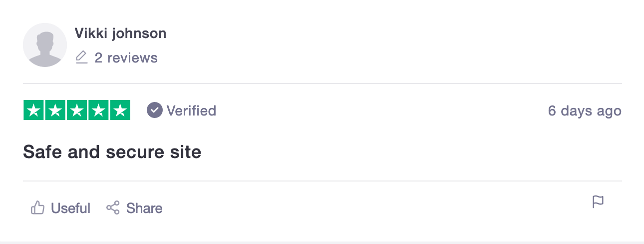Click the fifth green star
Image resolution: width=644 pixels, height=244 pixels.
(120, 110)
